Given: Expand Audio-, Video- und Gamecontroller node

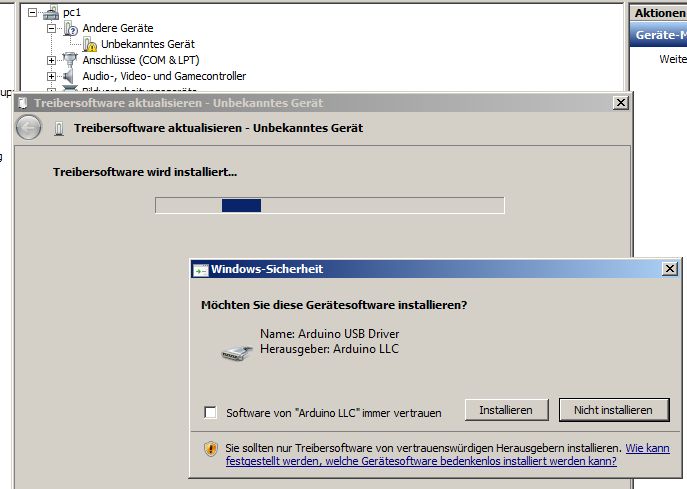Looking at the screenshot, I should pos(51,76).
